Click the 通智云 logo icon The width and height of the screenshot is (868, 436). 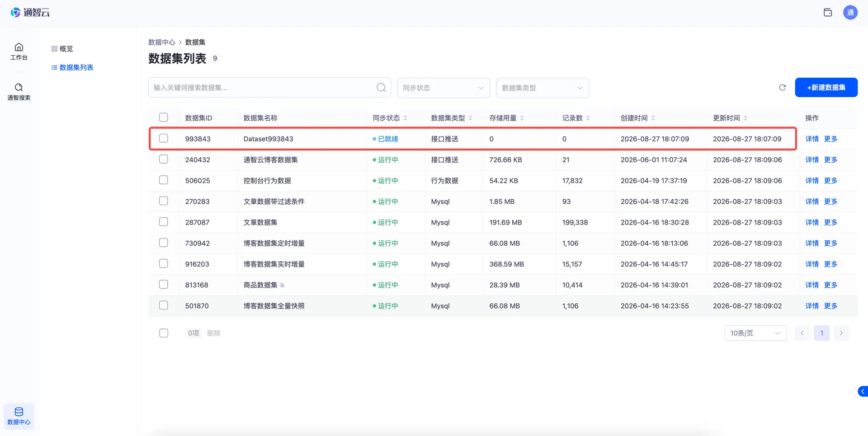coord(16,13)
